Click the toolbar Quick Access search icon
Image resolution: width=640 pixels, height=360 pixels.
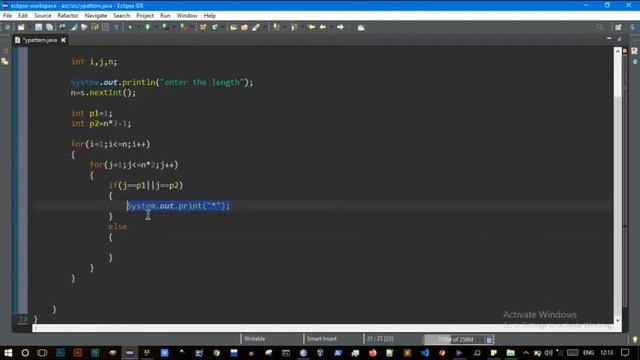(600, 27)
